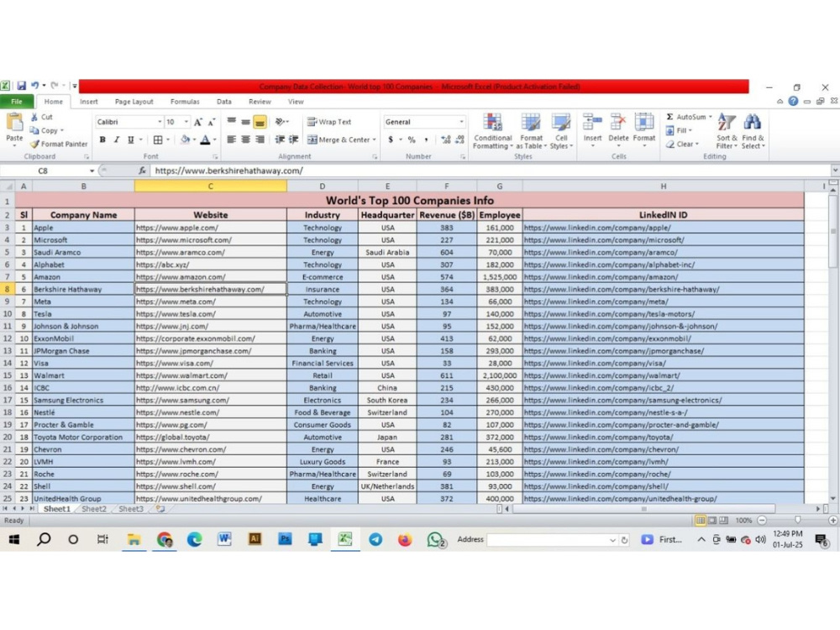Open Format as Table gallery
Screen dimensions: 840x630
531,132
